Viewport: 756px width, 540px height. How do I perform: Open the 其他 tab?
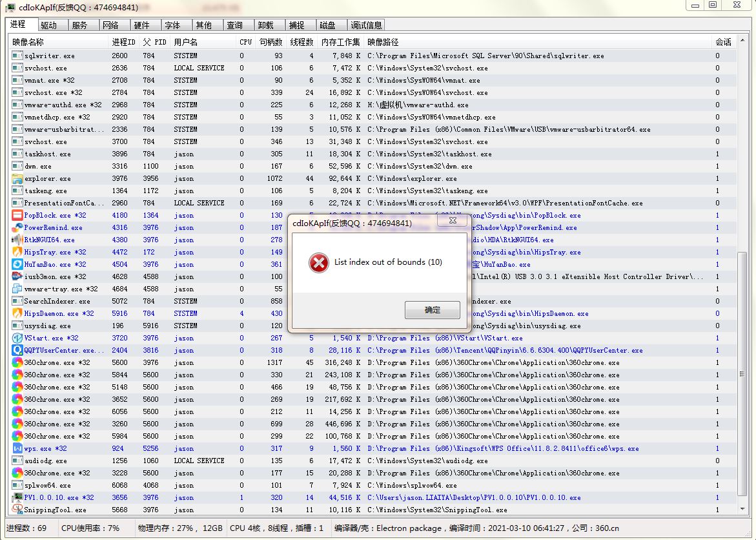207,25
